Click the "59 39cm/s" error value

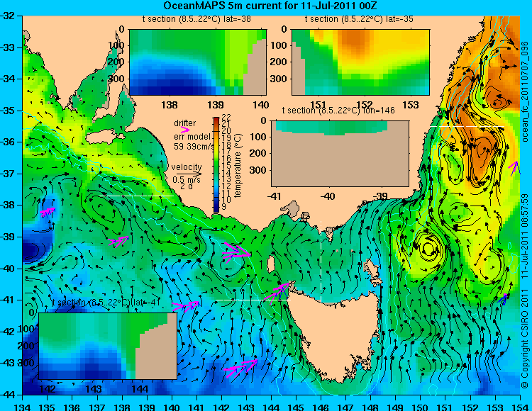(194, 147)
